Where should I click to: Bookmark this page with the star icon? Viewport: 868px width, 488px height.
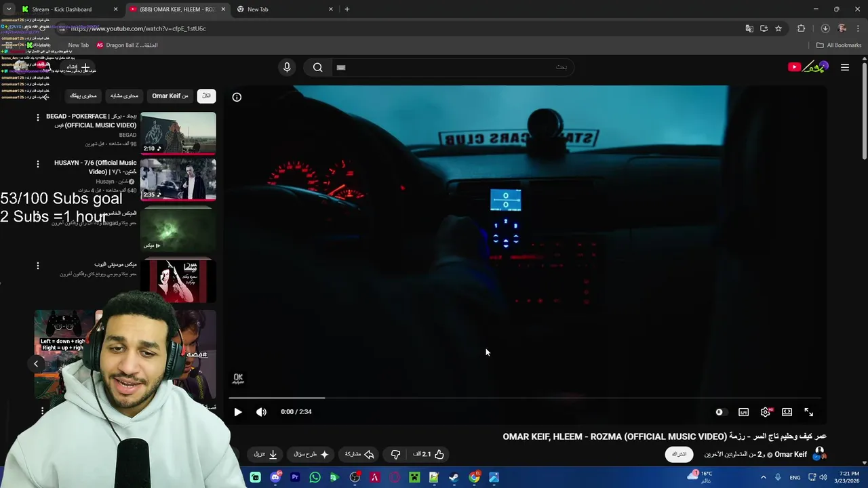pyautogui.click(x=778, y=28)
